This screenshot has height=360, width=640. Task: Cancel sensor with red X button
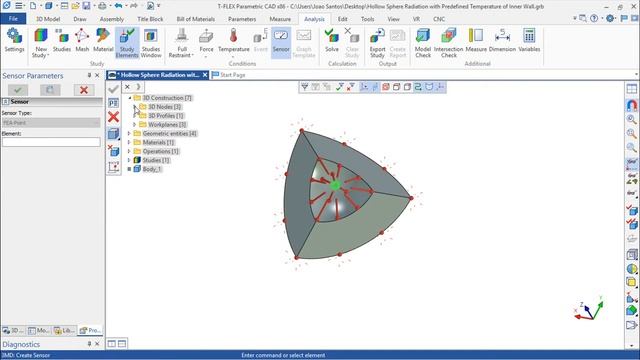84,90
